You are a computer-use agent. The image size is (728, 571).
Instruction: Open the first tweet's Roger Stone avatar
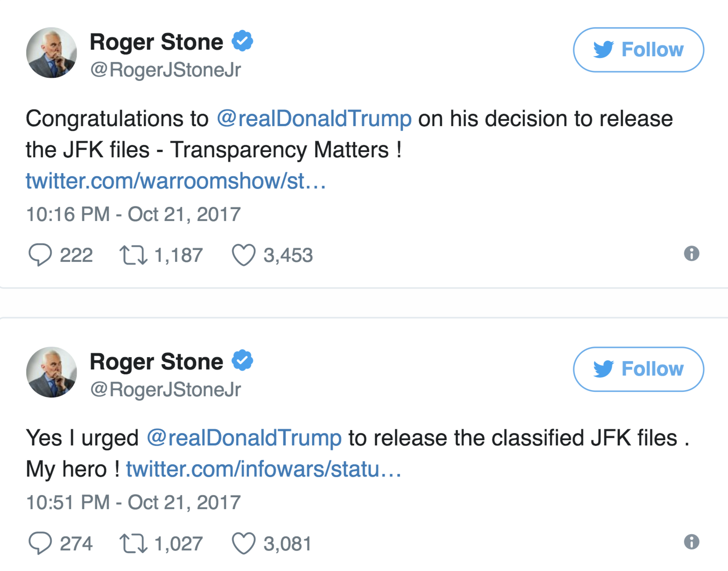pos(51,53)
